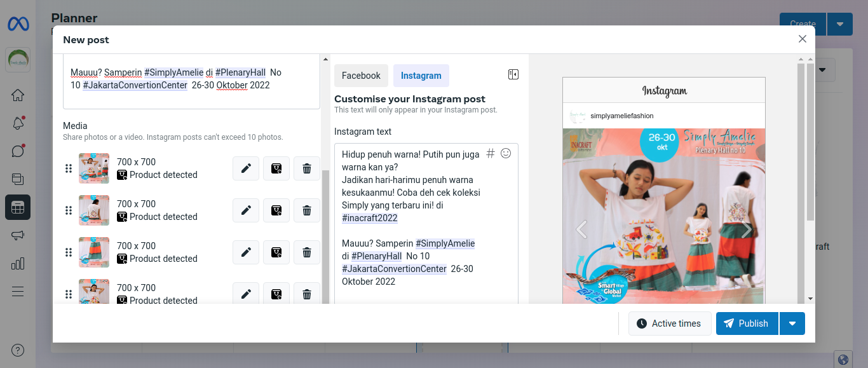Click the Simply Amelie page avatar in sidebar
Viewport: 868px width, 368px height.
click(18, 60)
